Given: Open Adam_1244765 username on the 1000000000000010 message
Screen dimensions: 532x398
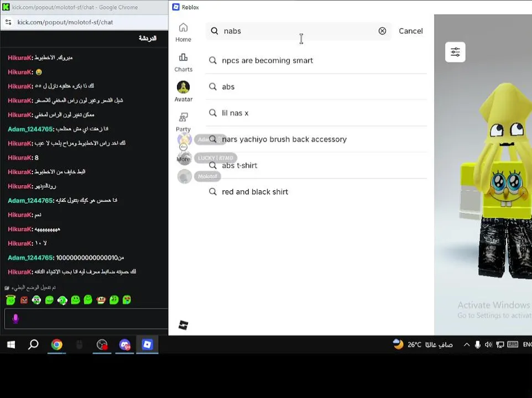Looking at the screenshot, I should coord(30,258).
